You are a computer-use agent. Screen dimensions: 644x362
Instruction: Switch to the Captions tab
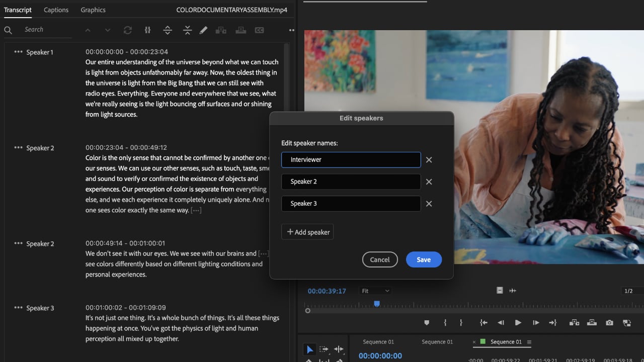[56, 10]
